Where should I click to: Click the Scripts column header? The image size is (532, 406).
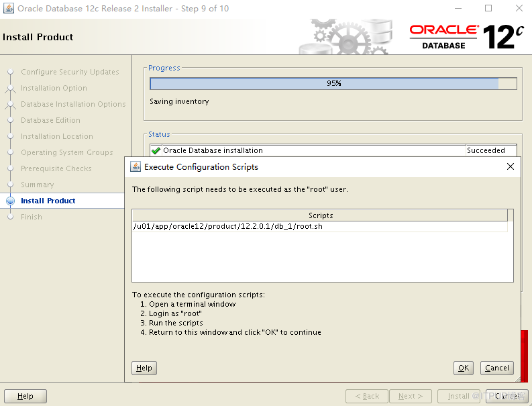point(319,215)
